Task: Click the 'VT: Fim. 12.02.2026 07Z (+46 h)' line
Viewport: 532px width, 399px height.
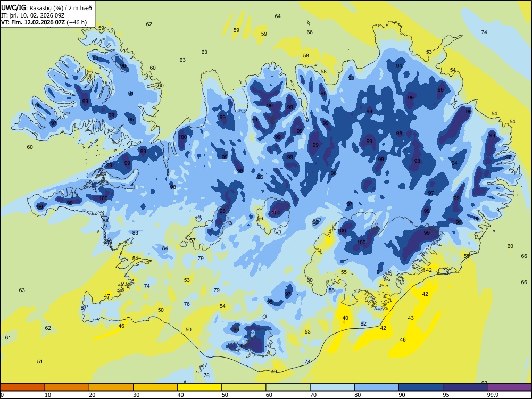Action: point(44,22)
